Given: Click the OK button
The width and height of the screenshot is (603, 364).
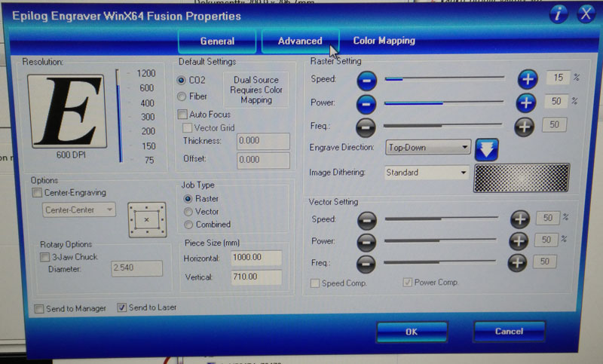Looking at the screenshot, I should (x=412, y=332).
